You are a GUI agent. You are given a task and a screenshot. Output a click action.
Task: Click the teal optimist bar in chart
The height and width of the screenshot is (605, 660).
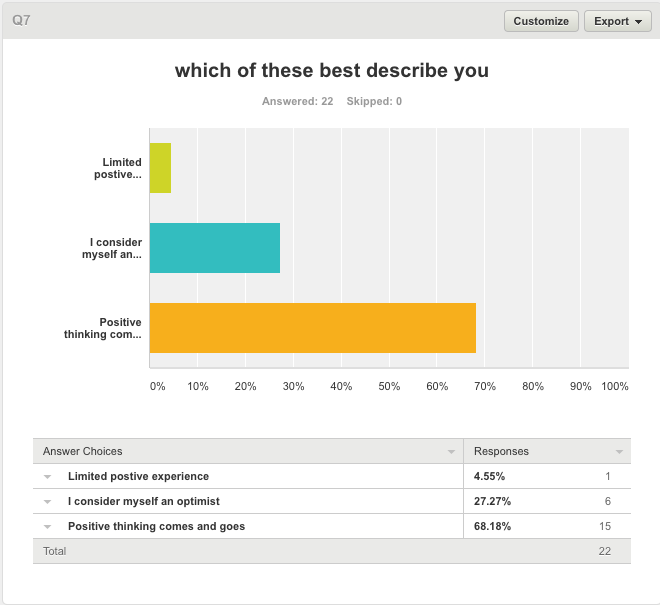[x=214, y=248]
